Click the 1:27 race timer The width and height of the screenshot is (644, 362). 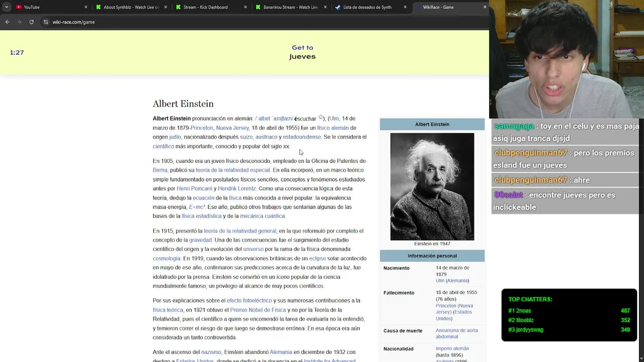click(17, 52)
